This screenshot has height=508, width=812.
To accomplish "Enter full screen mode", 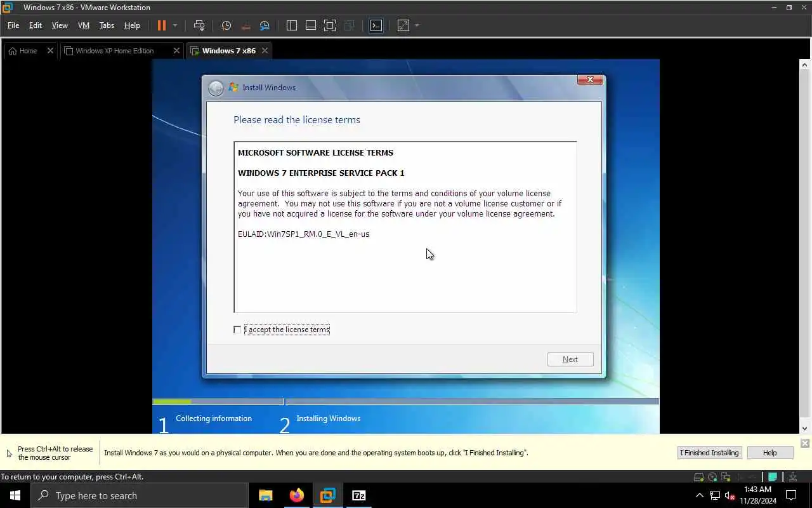I will [330, 25].
